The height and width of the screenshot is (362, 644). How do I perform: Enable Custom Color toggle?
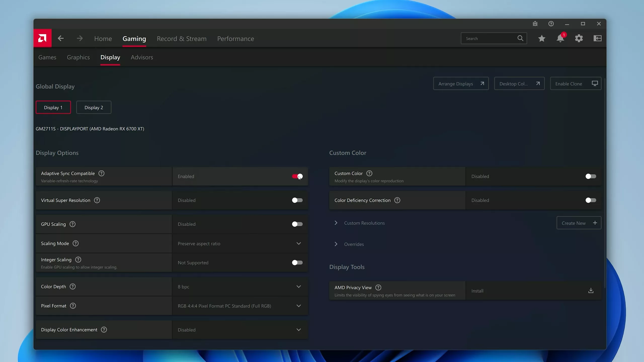(591, 176)
